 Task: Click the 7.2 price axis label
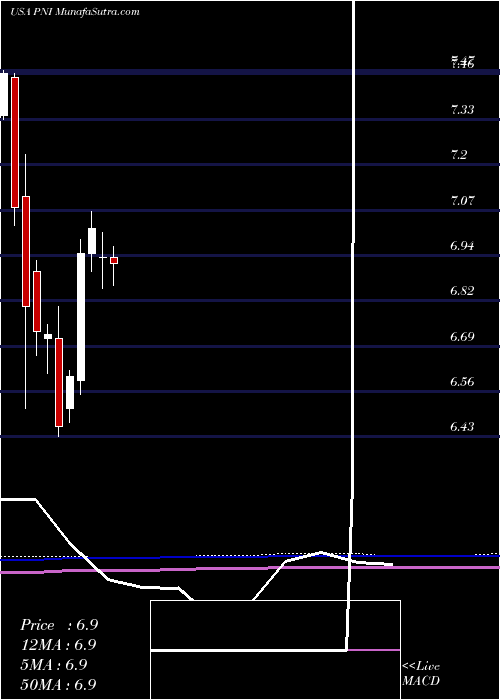click(x=459, y=155)
